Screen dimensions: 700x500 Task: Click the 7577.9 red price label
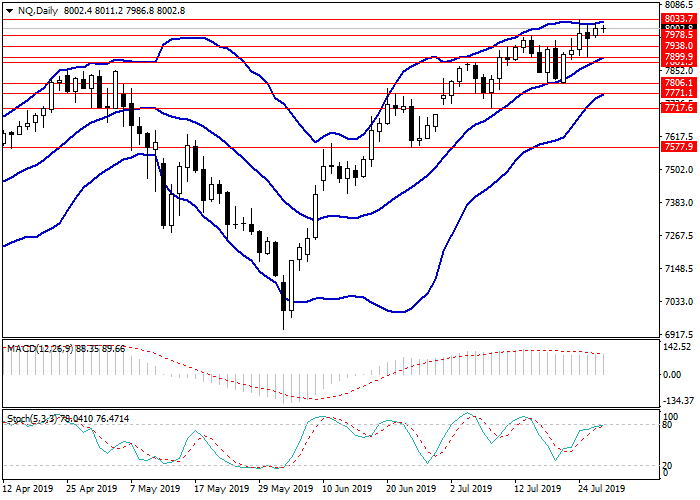pos(679,146)
